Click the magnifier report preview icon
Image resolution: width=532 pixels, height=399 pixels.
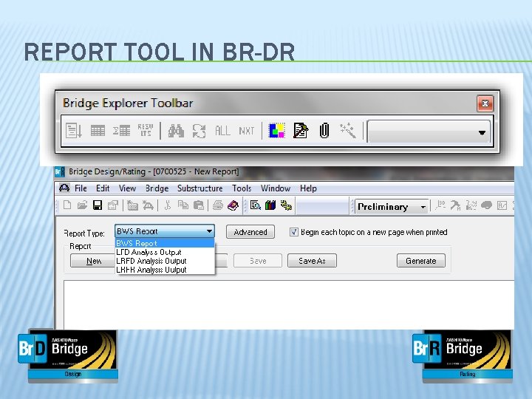tap(256, 205)
